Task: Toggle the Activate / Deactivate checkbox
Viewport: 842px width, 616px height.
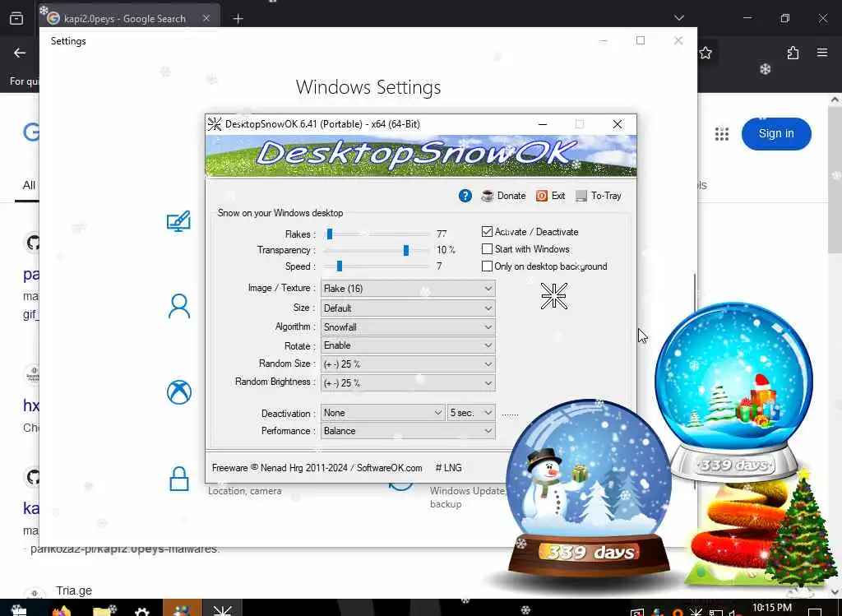Action: tap(487, 231)
